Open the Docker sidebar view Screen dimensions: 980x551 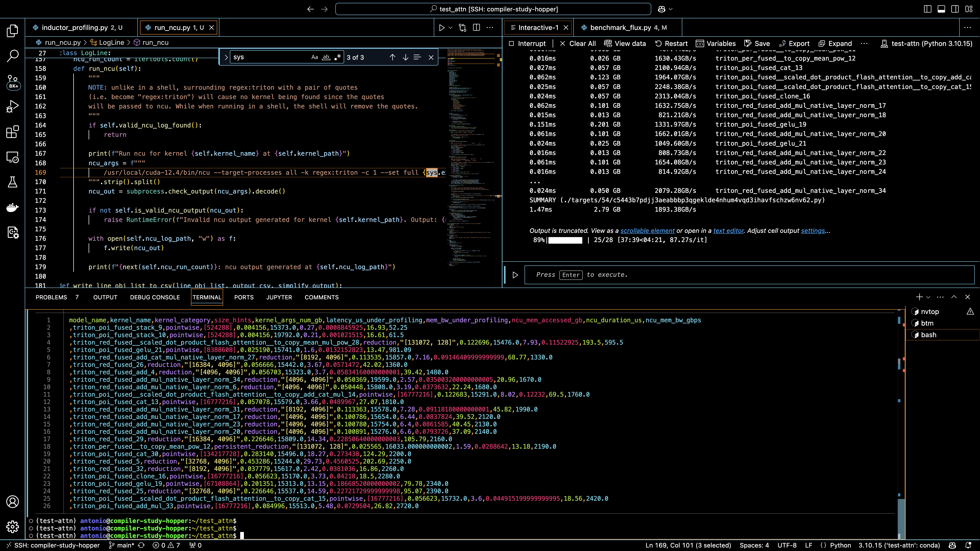click(12, 207)
